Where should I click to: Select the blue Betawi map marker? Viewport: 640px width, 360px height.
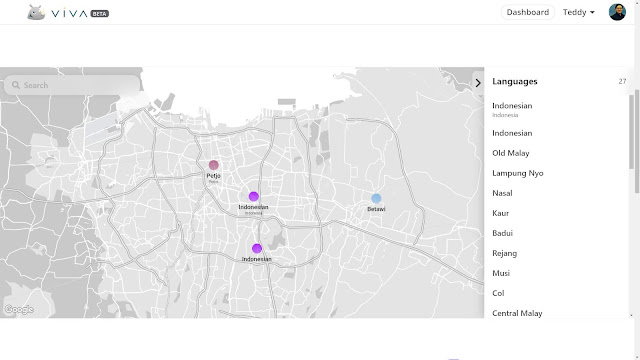pyautogui.click(x=376, y=198)
